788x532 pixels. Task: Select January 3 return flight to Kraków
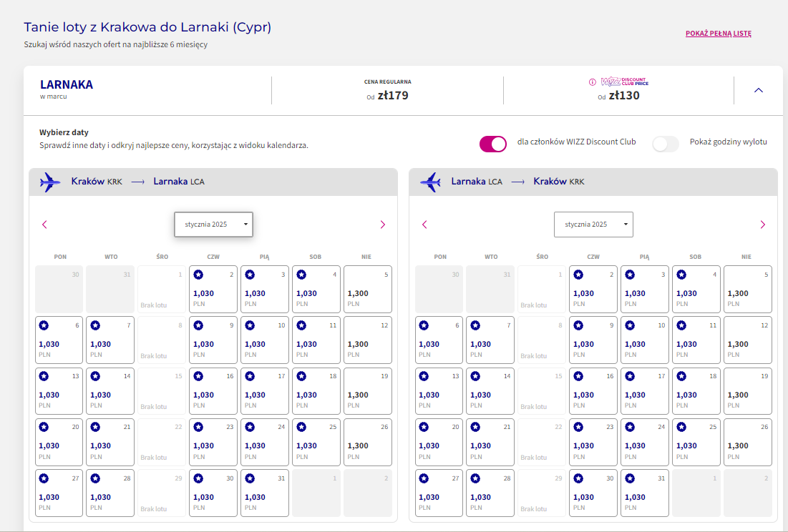tap(645, 289)
